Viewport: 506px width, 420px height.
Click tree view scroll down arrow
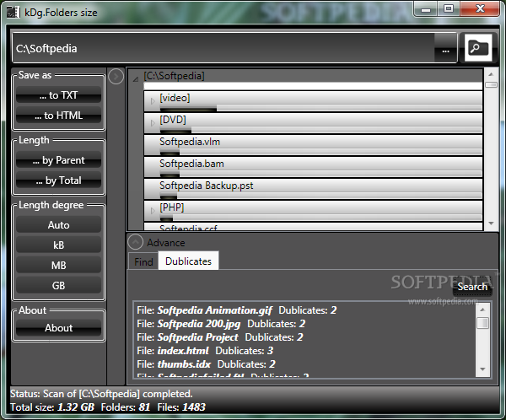(x=491, y=223)
